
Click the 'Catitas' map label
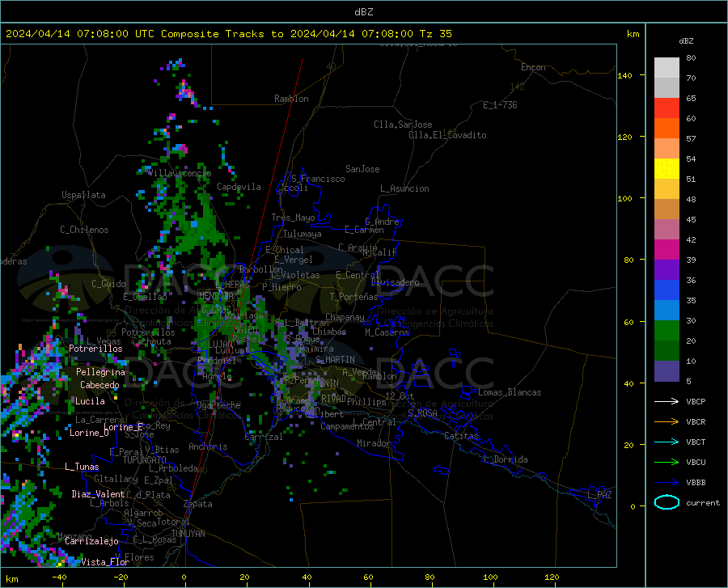(462, 436)
